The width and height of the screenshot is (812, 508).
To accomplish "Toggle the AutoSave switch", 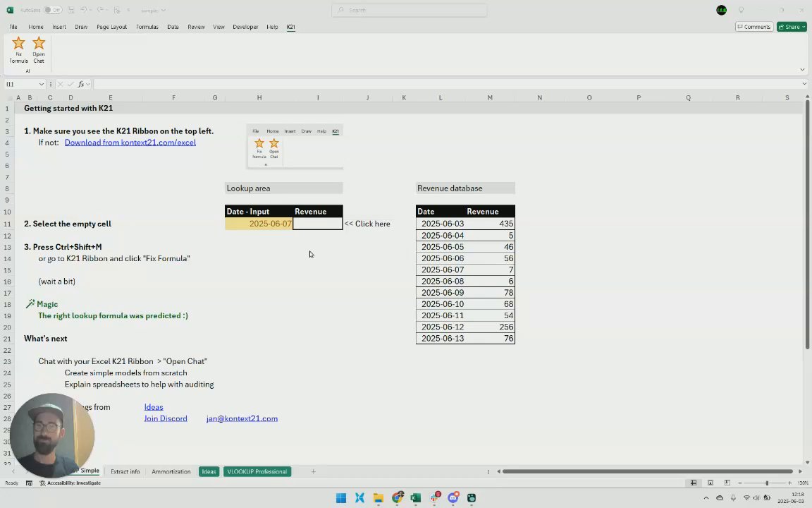I will pos(52,10).
